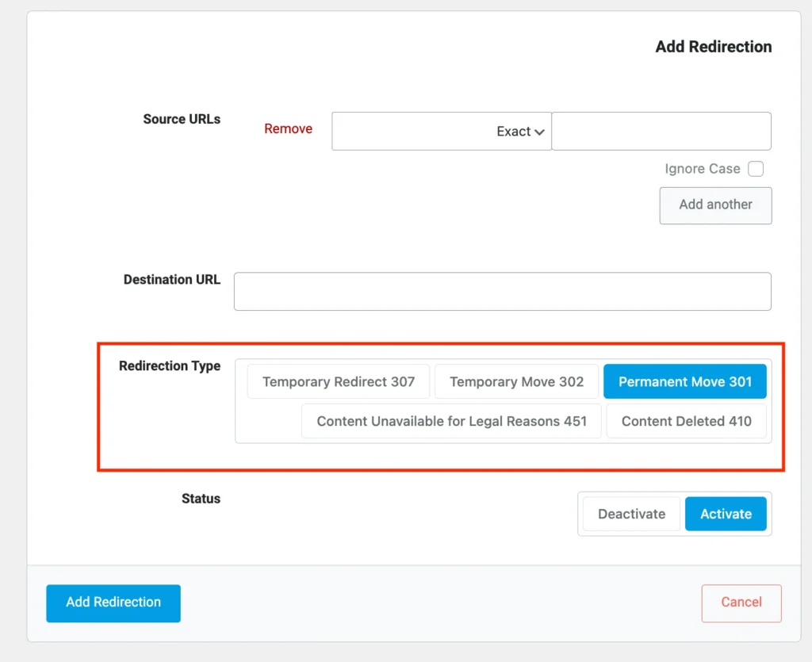812x662 pixels.
Task: Click the Source URLs label
Action: [182, 119]
